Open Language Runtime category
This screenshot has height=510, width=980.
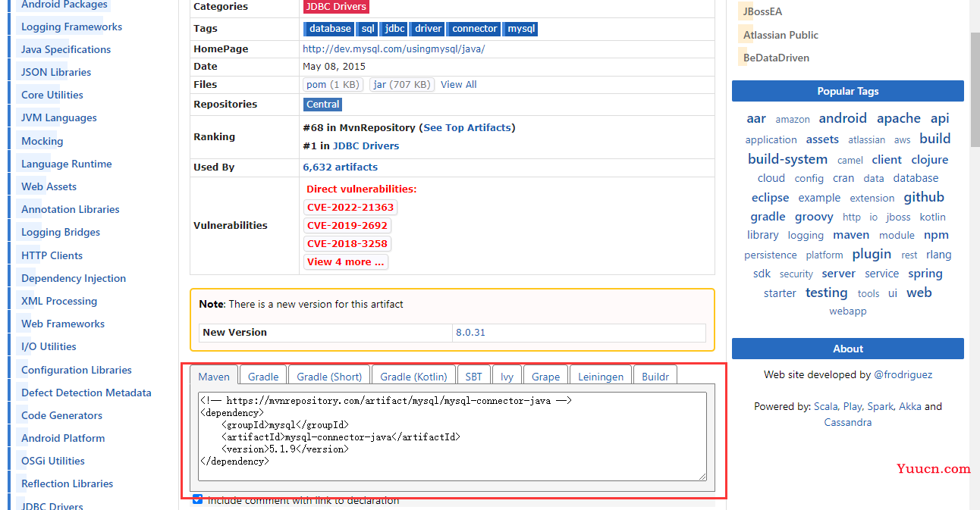[67, 164]
